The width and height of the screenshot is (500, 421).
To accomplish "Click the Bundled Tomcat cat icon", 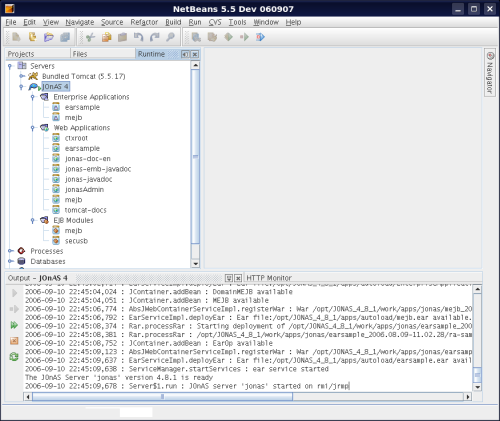I will coord(33,76).
